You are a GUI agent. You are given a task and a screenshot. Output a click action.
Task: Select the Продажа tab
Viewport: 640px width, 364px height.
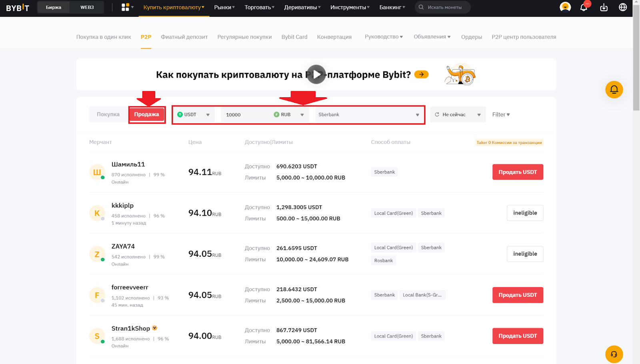tap(147, 114)
